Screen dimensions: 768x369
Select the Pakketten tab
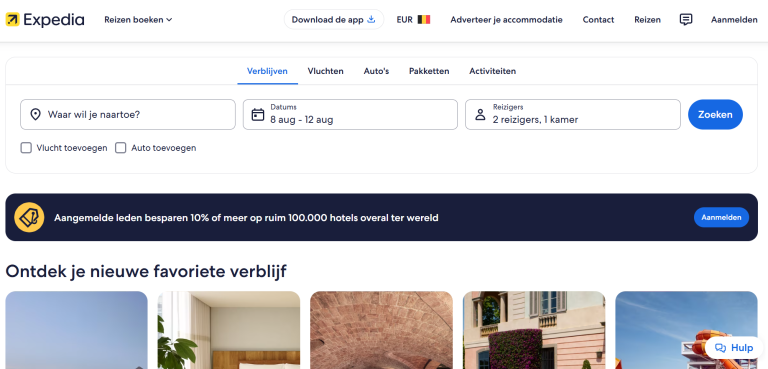tap(429, 71)
